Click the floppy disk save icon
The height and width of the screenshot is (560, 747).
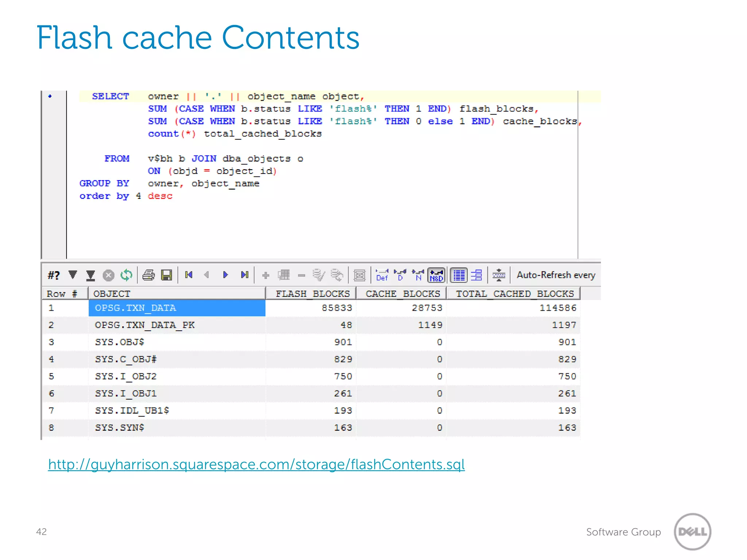pyautogui.click(x=167, y=275)
